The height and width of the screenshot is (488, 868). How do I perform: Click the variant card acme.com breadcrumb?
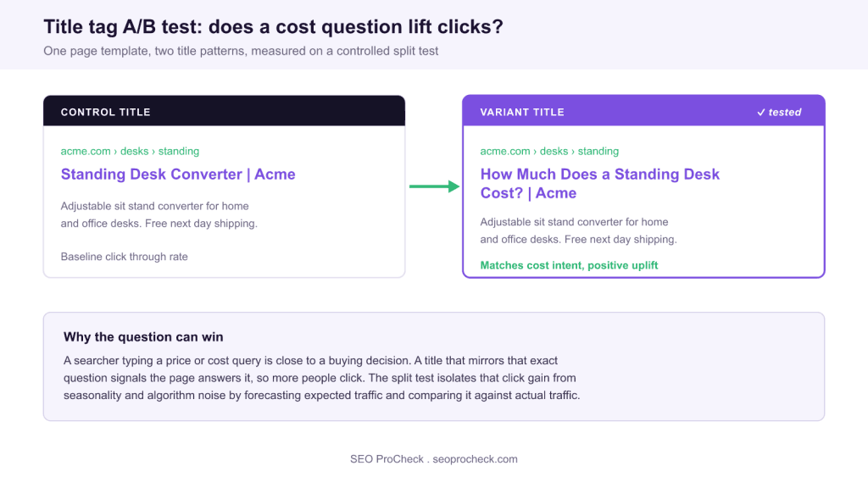pyautogui.click(x=505, y=151)
